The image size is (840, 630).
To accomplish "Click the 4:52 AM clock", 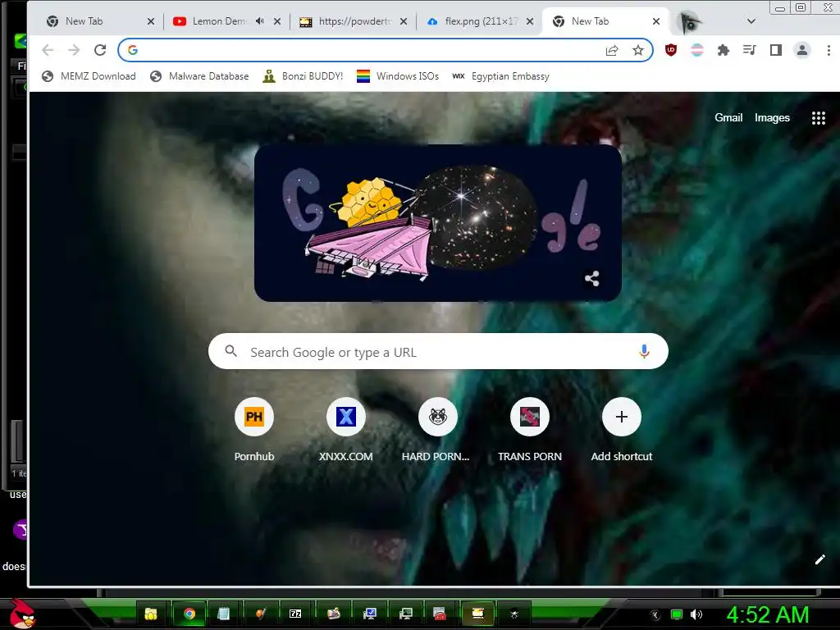I will [768, 614].
